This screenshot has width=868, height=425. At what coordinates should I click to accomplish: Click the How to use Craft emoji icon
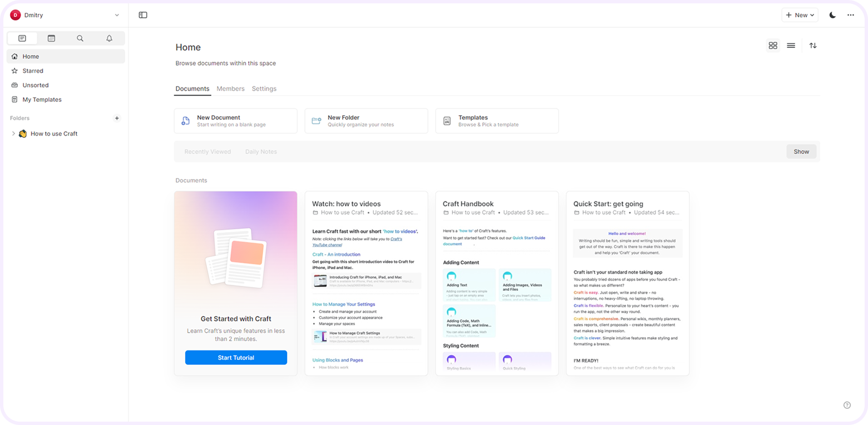pyautogui.click(x=23, y=134)
